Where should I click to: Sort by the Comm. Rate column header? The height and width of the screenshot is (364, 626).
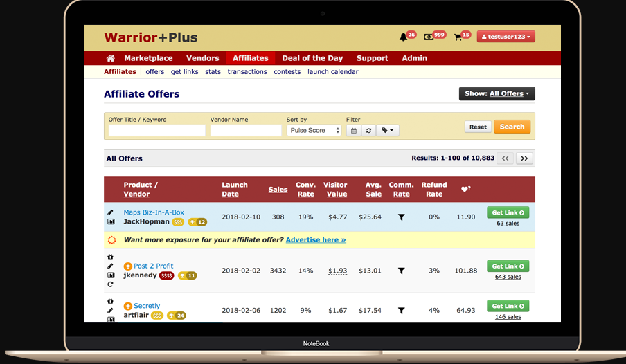401,189
